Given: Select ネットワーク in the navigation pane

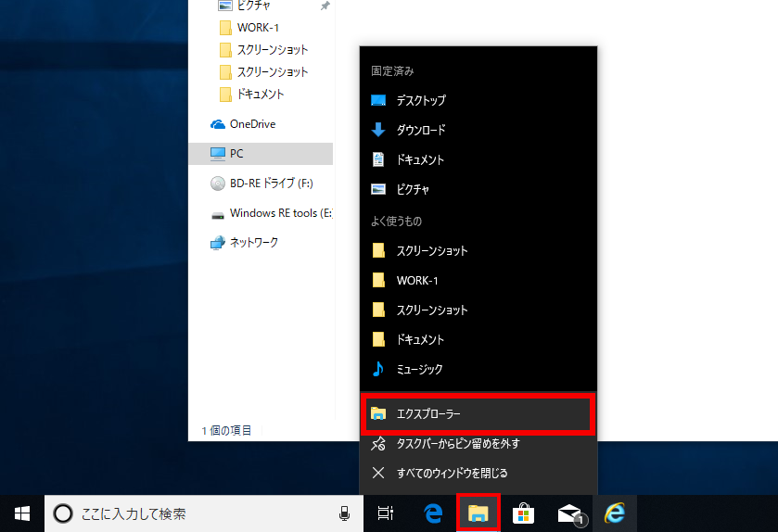Looking at the screenshot, I should pos(261,243).
